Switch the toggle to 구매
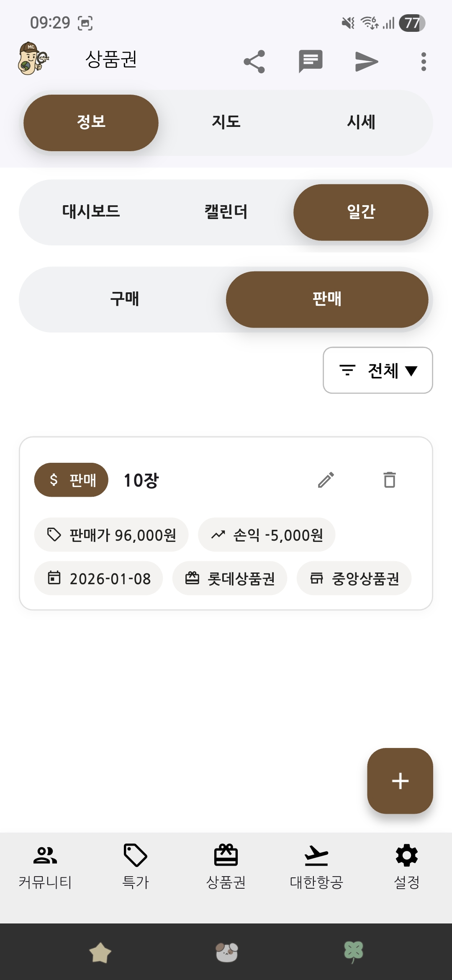 (x=124, y=299)
